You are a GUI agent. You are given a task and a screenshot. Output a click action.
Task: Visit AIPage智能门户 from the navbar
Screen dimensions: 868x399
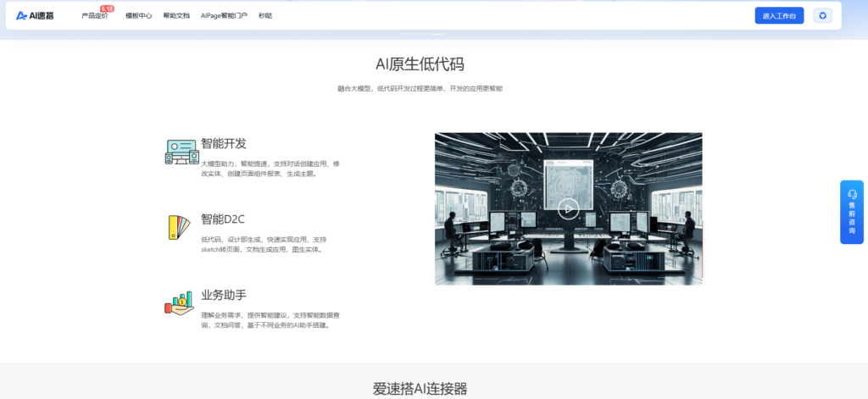[x=224, y=16]
